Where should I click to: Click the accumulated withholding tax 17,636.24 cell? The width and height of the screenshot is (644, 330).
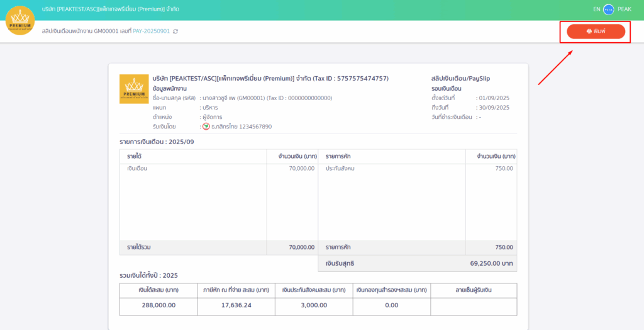click(x=236, y=305)
